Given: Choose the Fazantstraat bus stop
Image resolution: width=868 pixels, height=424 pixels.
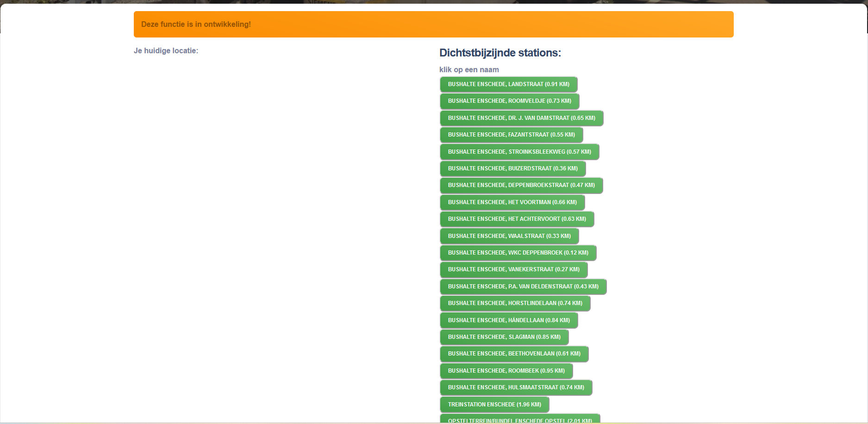Looking at the screenshot, I should pos(511,135).
